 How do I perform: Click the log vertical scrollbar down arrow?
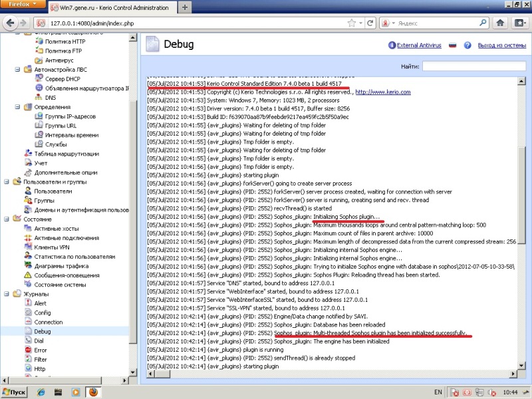pyautogui.click(x=521, y=365)
